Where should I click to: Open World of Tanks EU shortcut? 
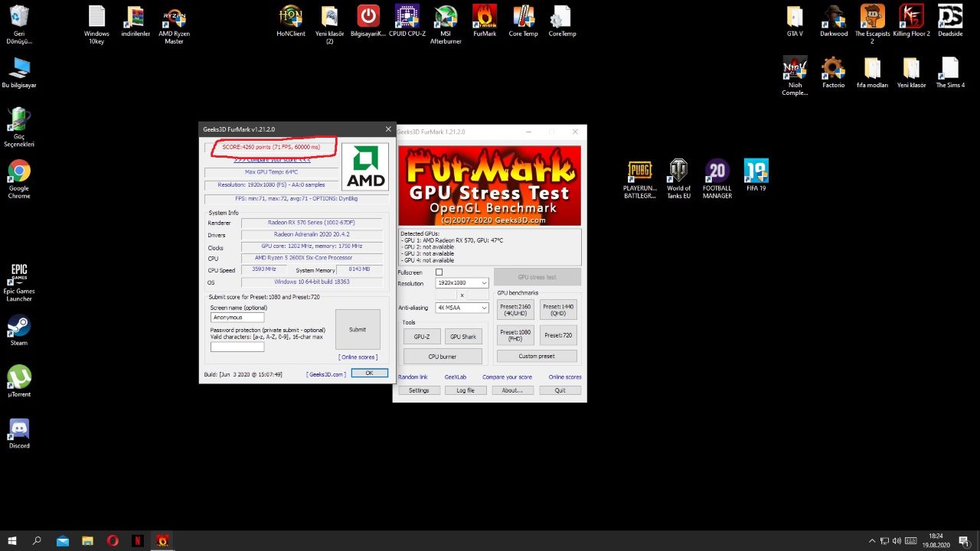(678, 172)
